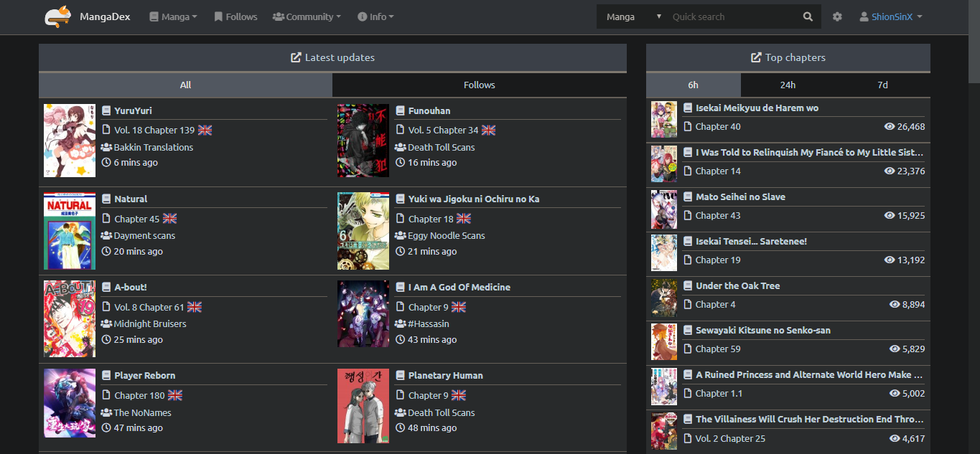Image resolution: width=980 pixels, height=454 pixels.
Task: Click the eye views icon showing 8,894
Action: click(895, 304)
